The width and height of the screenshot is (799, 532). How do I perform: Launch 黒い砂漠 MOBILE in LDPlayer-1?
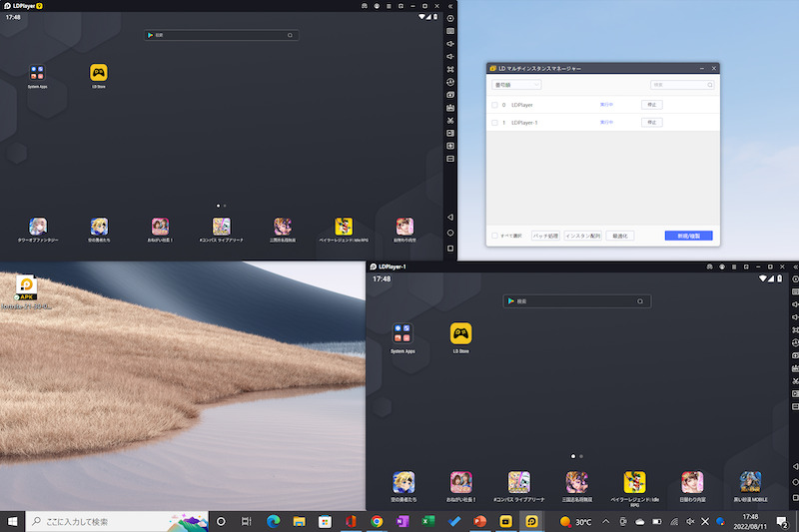pyautogui.click(x=750, y=482)
